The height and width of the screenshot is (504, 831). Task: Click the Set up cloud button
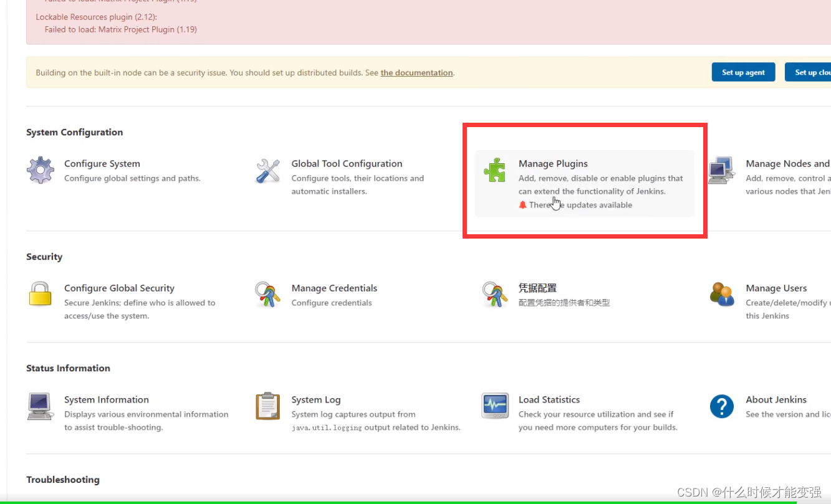(x=809, y=72)
